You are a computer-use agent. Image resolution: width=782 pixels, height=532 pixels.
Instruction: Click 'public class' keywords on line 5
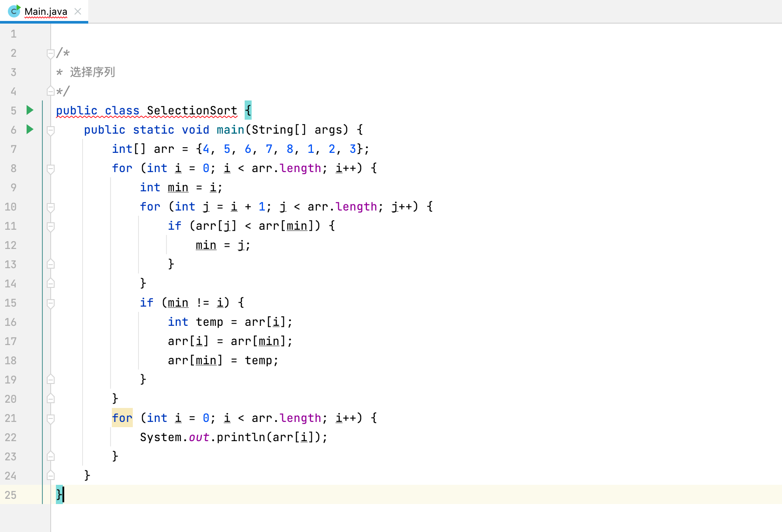[x=97, y=111]
